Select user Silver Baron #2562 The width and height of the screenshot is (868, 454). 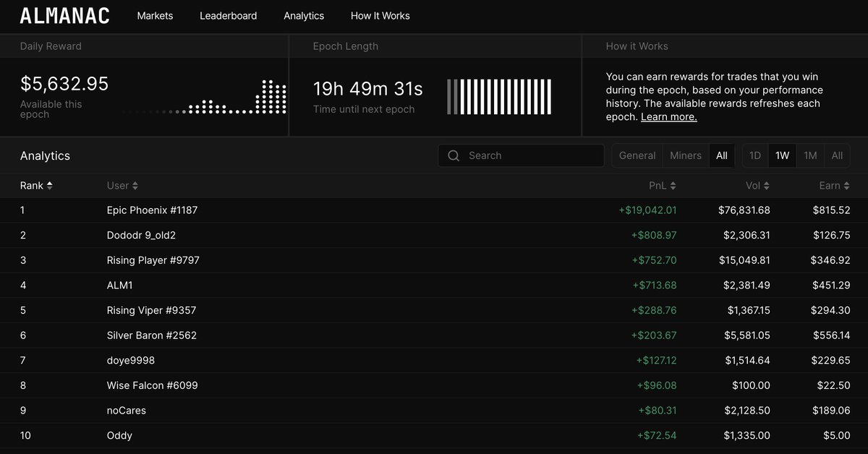click(x=151, y=335)
